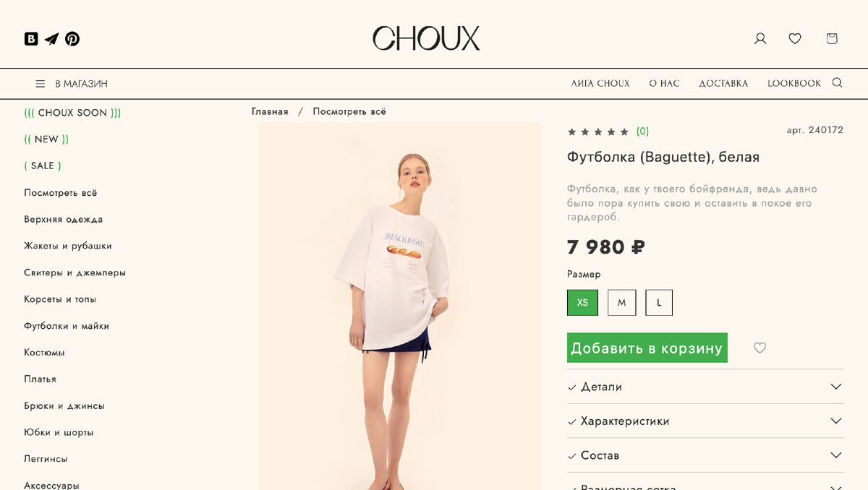
Task: Open the Pinterest icon
Action: (72, 39)
